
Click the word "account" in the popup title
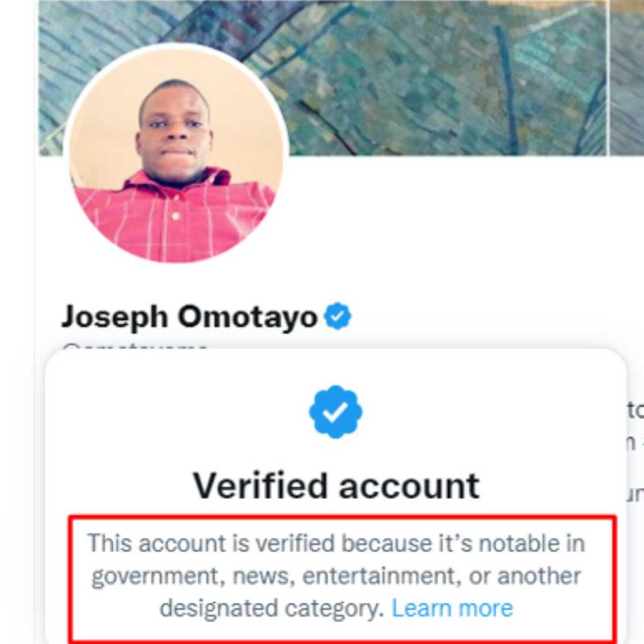click(409, 485)
